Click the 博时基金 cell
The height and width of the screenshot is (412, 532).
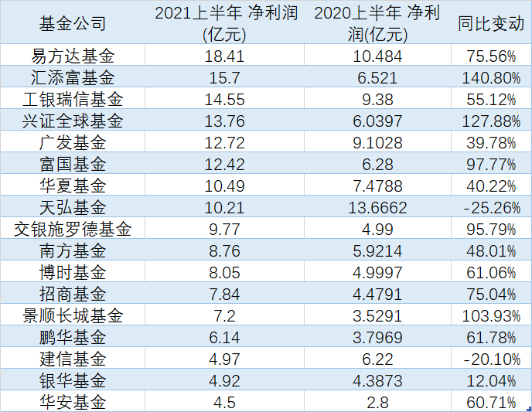tap(73, 271)
